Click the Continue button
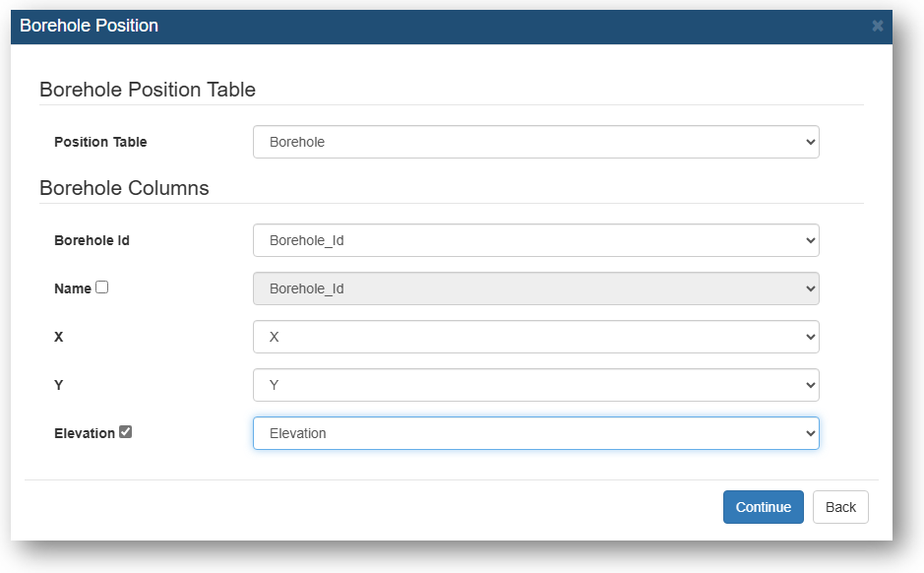The height and width of the screenshot is (573, 924). coord(764,507)
